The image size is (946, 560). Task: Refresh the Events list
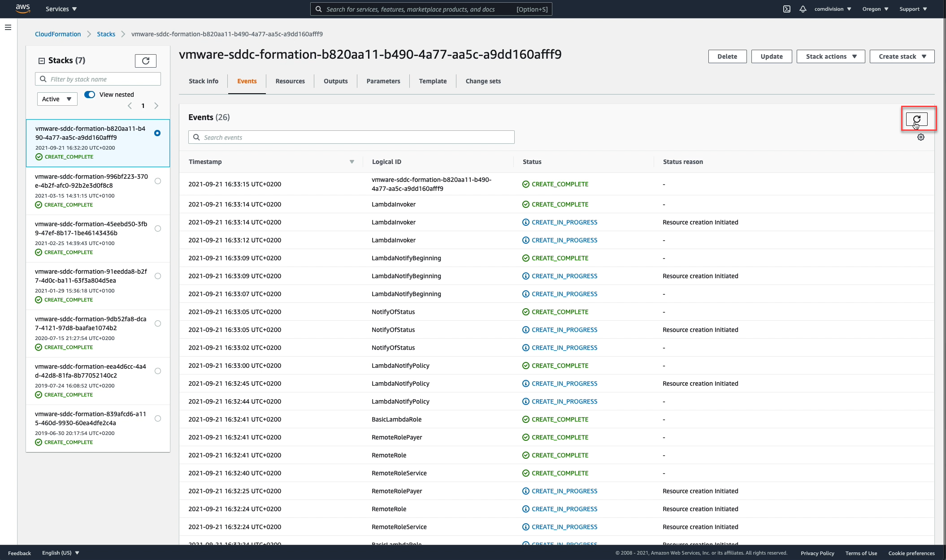coord(916,119)
